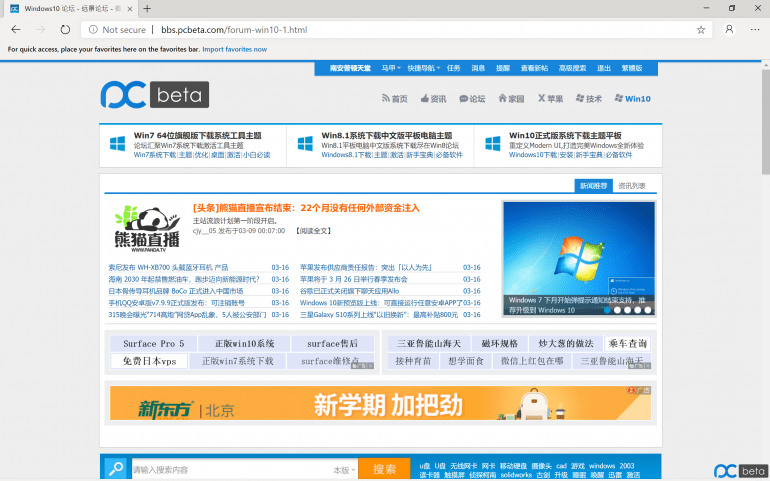
Task: Open 三星Galaxy S10系列上线 news link
Action: click(x=379, y=314)
